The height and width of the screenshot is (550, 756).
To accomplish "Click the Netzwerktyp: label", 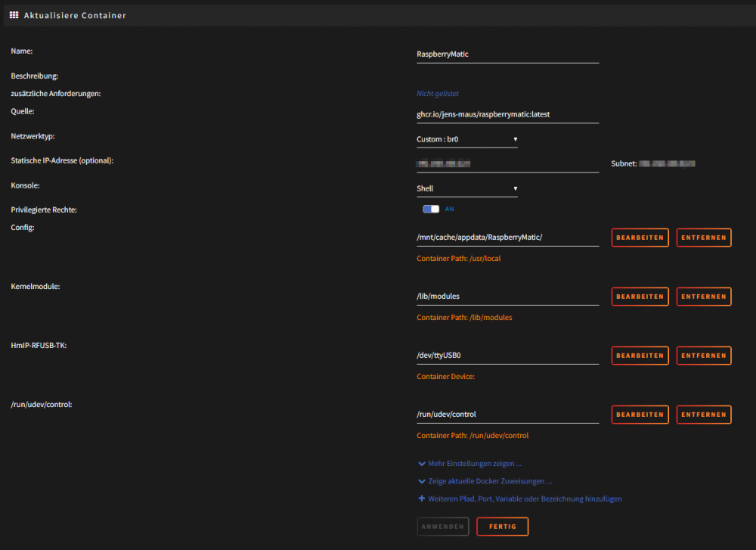I will 33,136.
